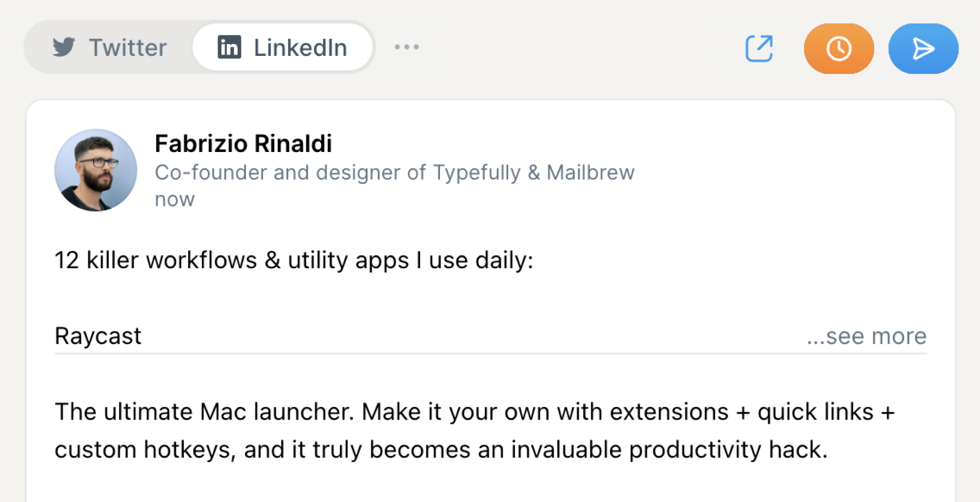Viewport: 980px width, 502px height.
Task: Click the orange clock scheduling icon
Action: (x=838, y=49)
